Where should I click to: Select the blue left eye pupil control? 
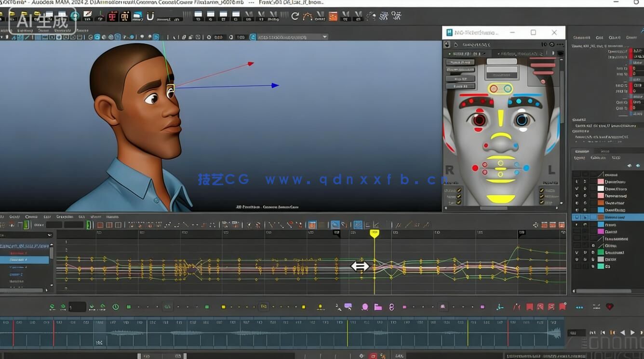pyautogui.click(x=522, y=120)
